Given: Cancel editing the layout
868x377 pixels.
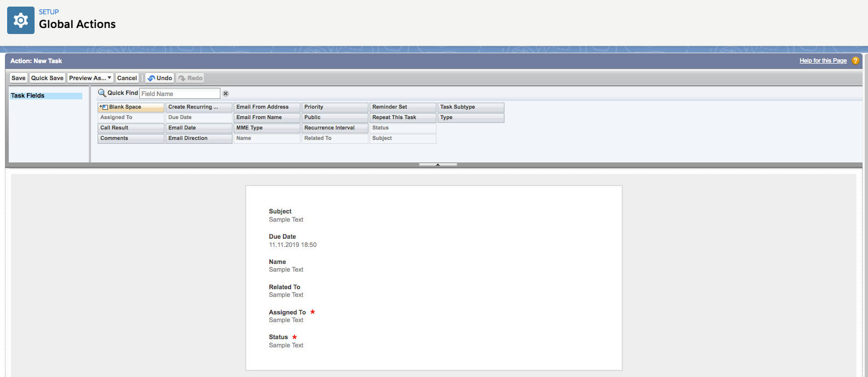Looking at the screenshot, I should pyautogui.click(x=127, y=78).
